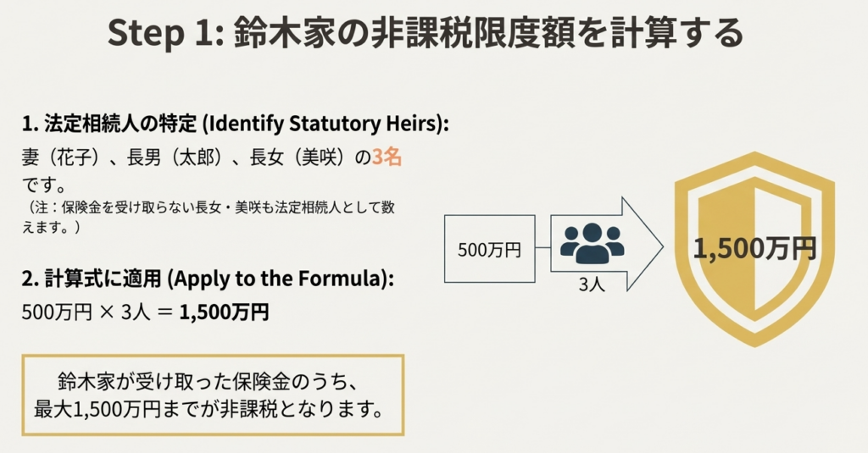Click the three-people group icon
Screen dimensions: 868x453
592,244
